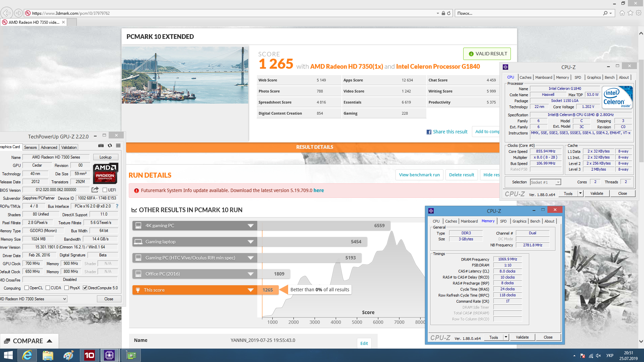Open the GPU-Z hamburger menu
Screen dimensions: 644x362
[x=118, y=146]
